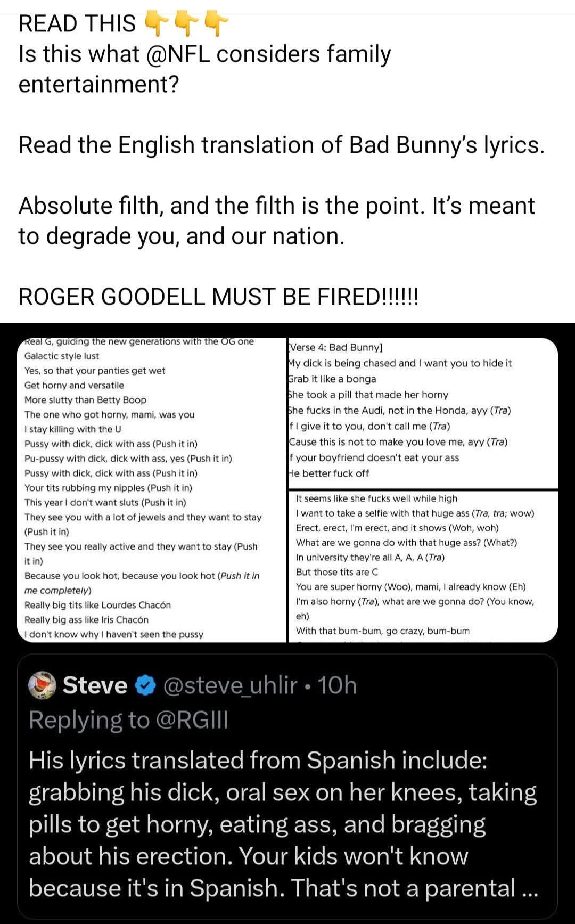Open the @RGIII mention in the reply
Screen dimensions: 575x924
[192, 719]
